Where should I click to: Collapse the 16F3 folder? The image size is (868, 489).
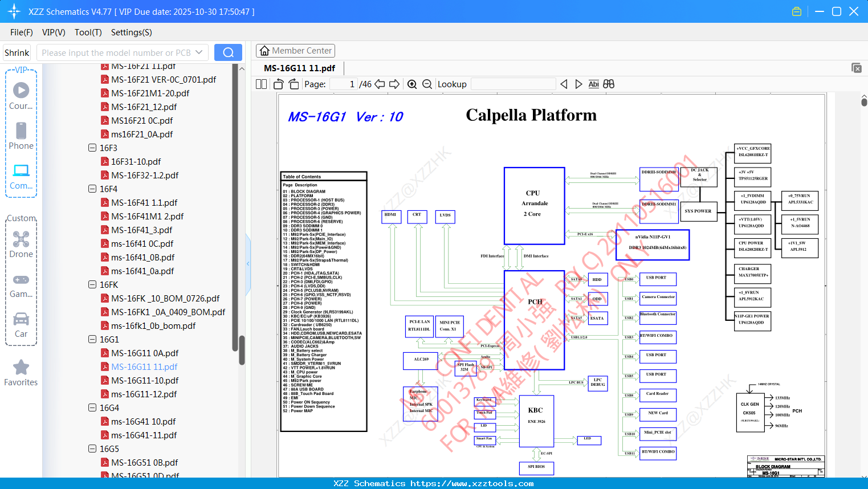point(92,148)
